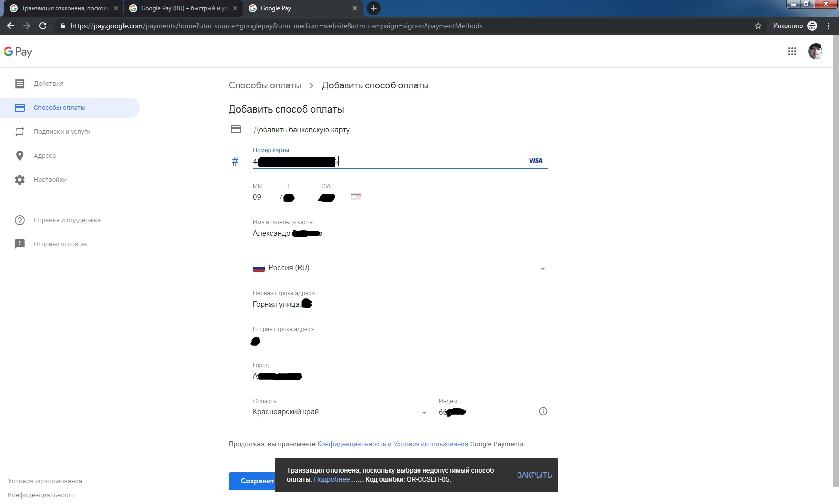The image size is (839, 504).
Task: Click the index field info icon
Action: (543, 411)
